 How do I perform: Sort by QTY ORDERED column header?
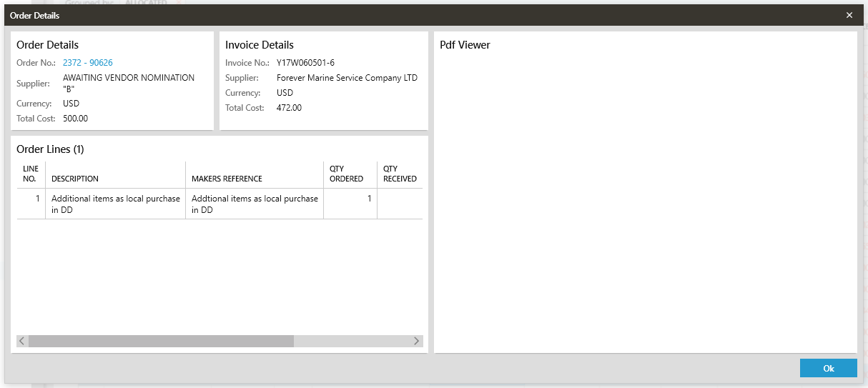346,174
